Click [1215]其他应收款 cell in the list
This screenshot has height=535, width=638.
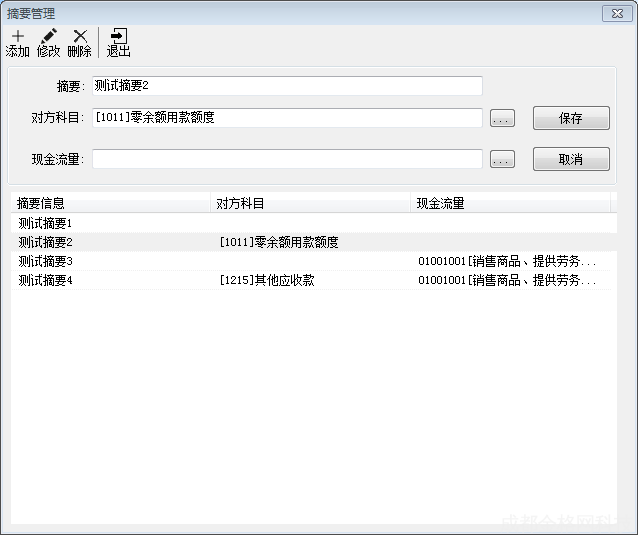267,280
